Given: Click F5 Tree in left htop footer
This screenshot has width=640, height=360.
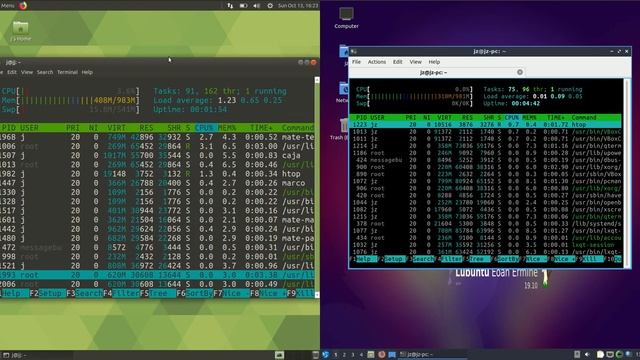Looking at the screenshot, I should (x=158, y=293).
